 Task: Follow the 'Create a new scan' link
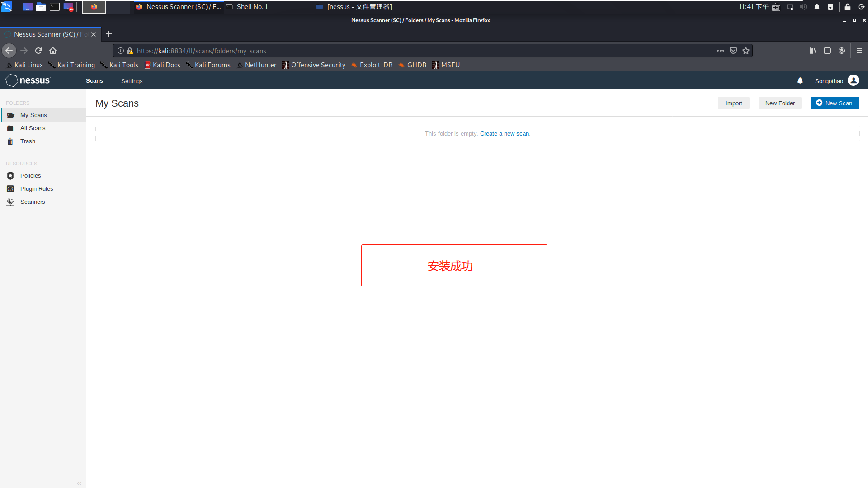coord(504,134)
